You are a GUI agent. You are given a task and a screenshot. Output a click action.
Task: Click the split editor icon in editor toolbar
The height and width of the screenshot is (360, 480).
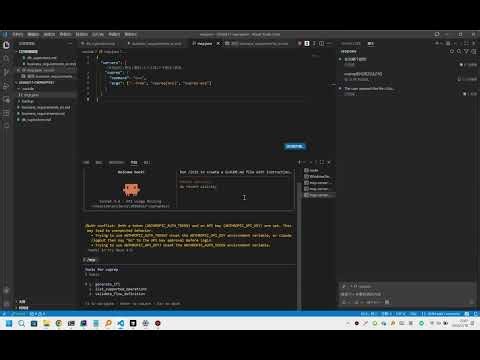(321, 43)
